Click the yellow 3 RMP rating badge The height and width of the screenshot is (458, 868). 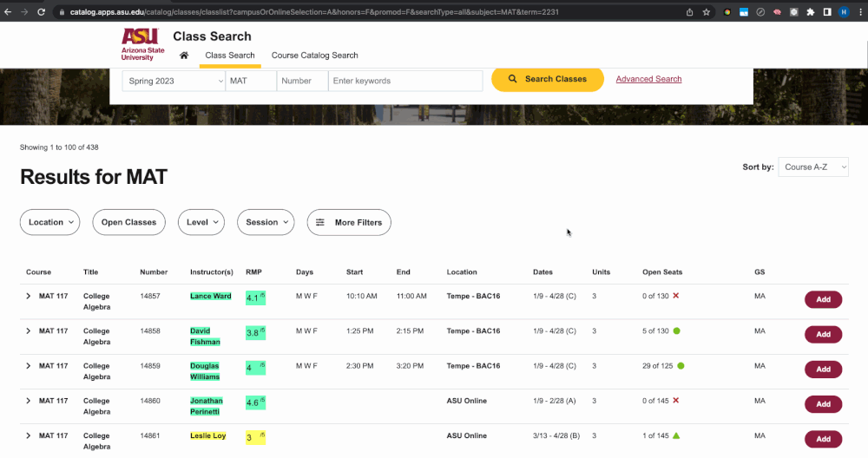pyautogui.click(x=255, y=437)
